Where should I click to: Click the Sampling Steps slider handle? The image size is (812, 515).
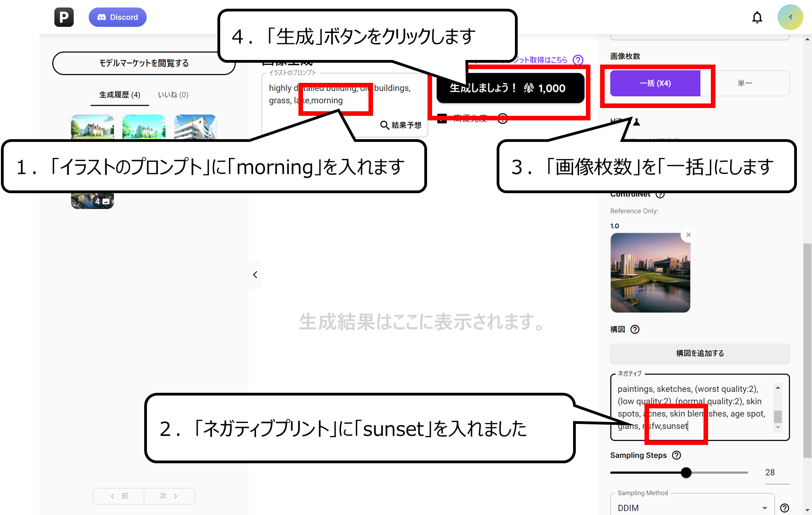coord(686,472)
